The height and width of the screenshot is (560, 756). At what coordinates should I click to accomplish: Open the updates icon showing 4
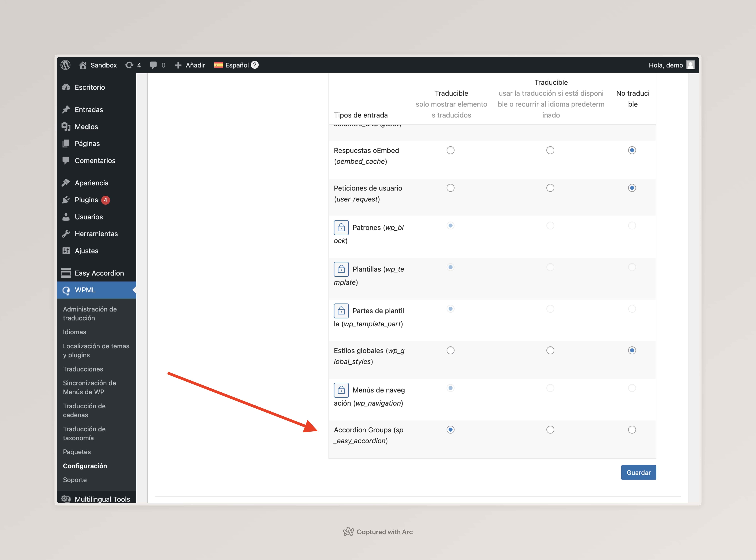pos(129,65)
